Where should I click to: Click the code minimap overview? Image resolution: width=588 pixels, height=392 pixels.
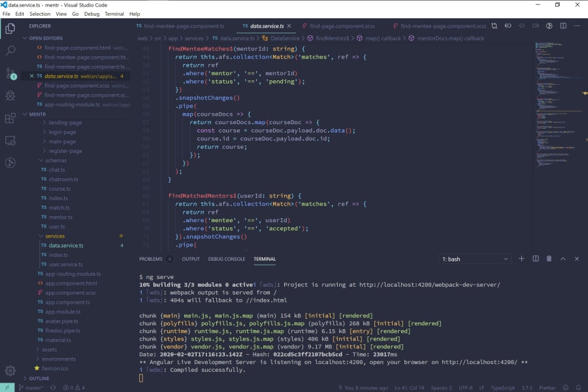558,105
